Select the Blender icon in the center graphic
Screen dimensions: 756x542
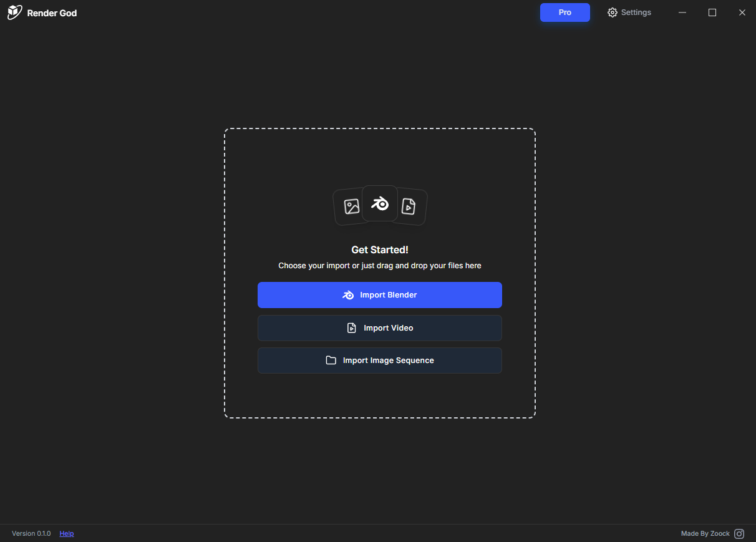[379, 203]
